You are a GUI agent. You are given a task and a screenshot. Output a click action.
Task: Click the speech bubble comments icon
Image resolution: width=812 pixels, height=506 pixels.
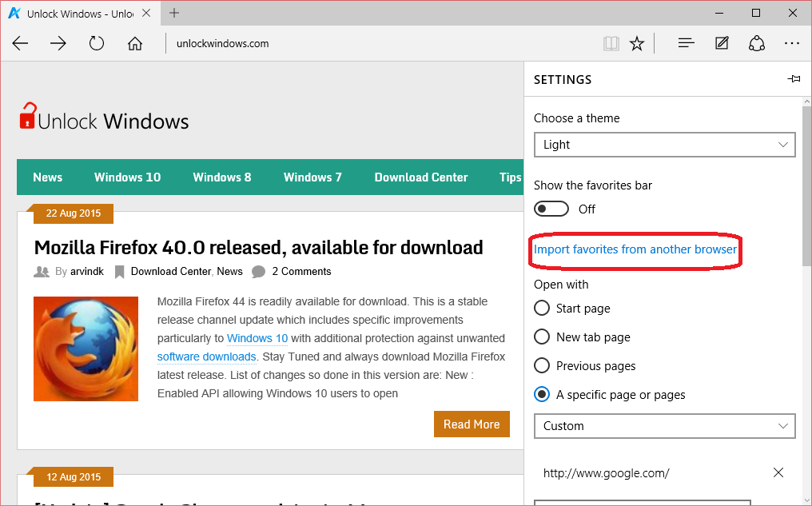coord(258,272)
